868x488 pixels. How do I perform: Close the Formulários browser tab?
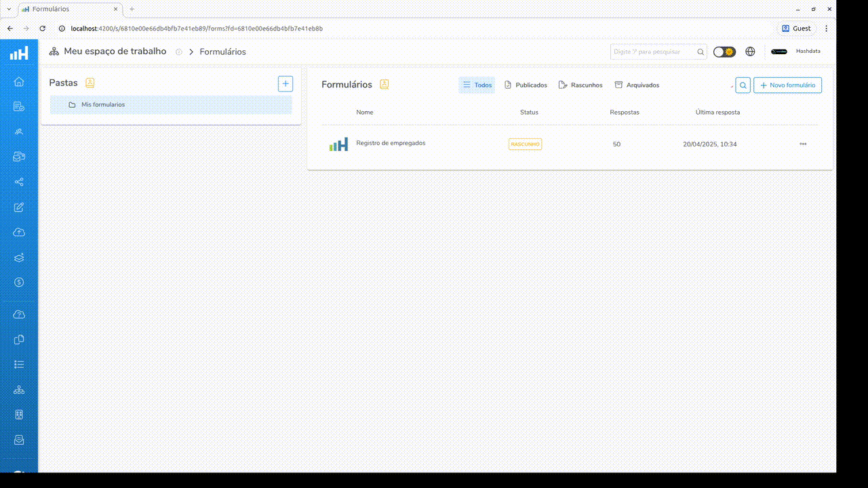(x=115, y=9)
